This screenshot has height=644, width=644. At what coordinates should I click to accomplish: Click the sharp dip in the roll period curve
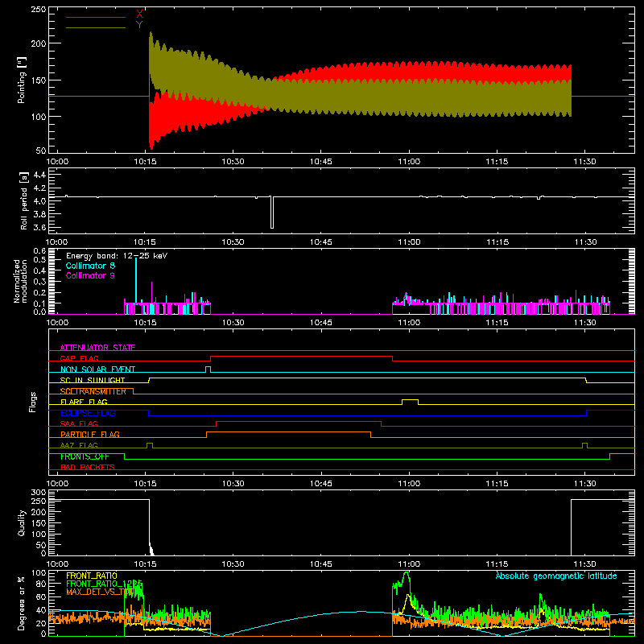click(272, 213)
